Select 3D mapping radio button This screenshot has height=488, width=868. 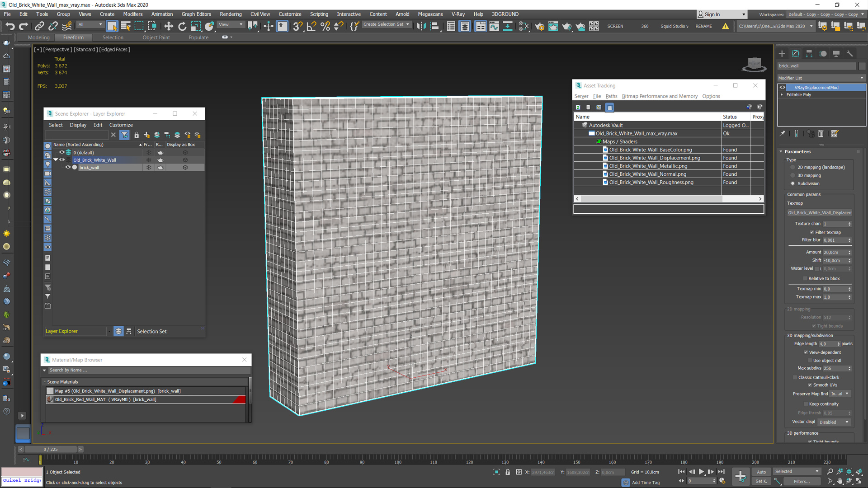(793, 175)
